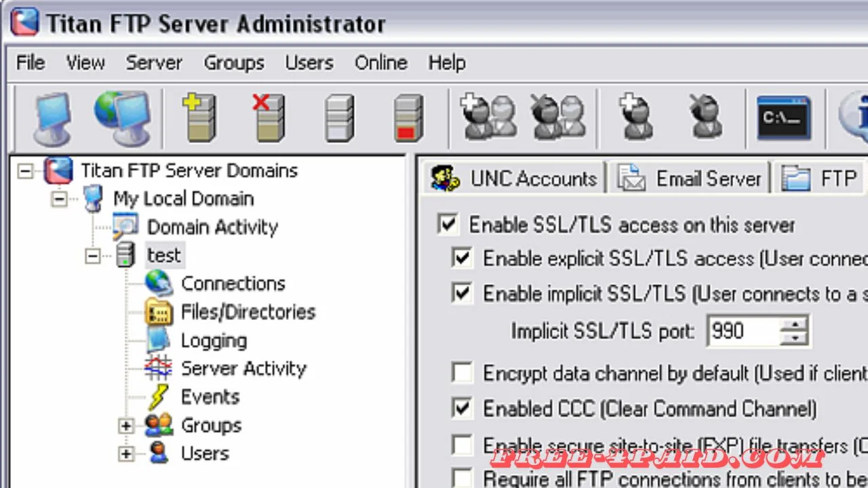Expand the Users tree node

[x=125, y=453]
